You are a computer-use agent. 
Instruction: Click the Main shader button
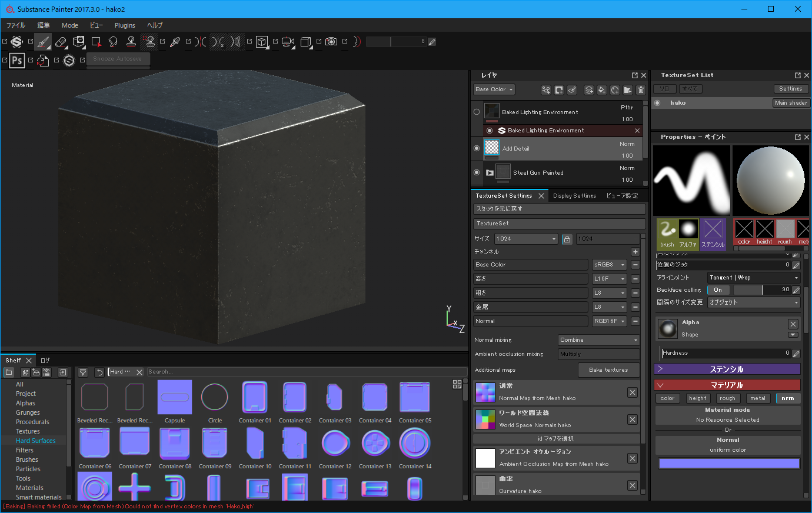click(791, 103)
